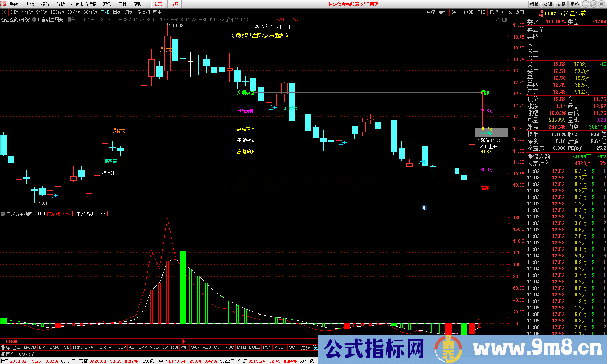Expand indicator dropdown next to 浙江医药(日线)
Screen dimensions: 607x364
34,19
